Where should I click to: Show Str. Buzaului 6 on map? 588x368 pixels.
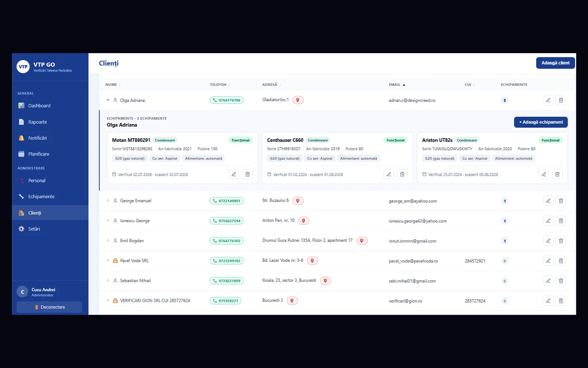click(x=298, y=201)
